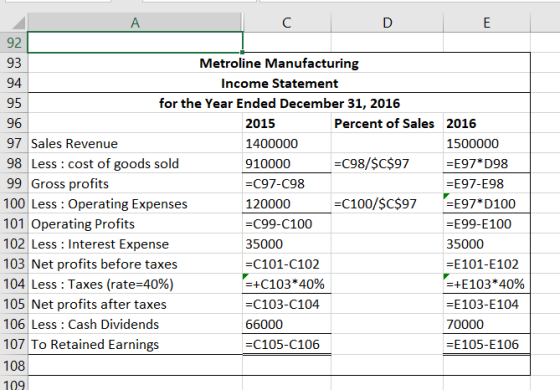Screen dimensions: 560x390
Task: Click the 'Operating Profits' label cell
Action: [x=135, y=224]
